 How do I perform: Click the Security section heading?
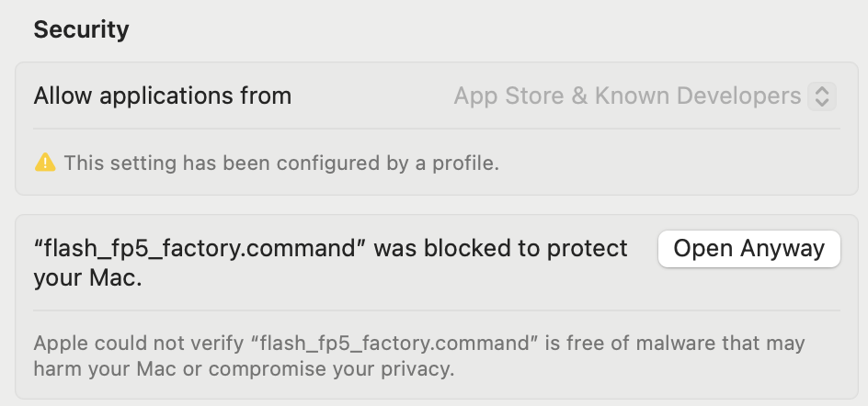(x=81, y=29)
